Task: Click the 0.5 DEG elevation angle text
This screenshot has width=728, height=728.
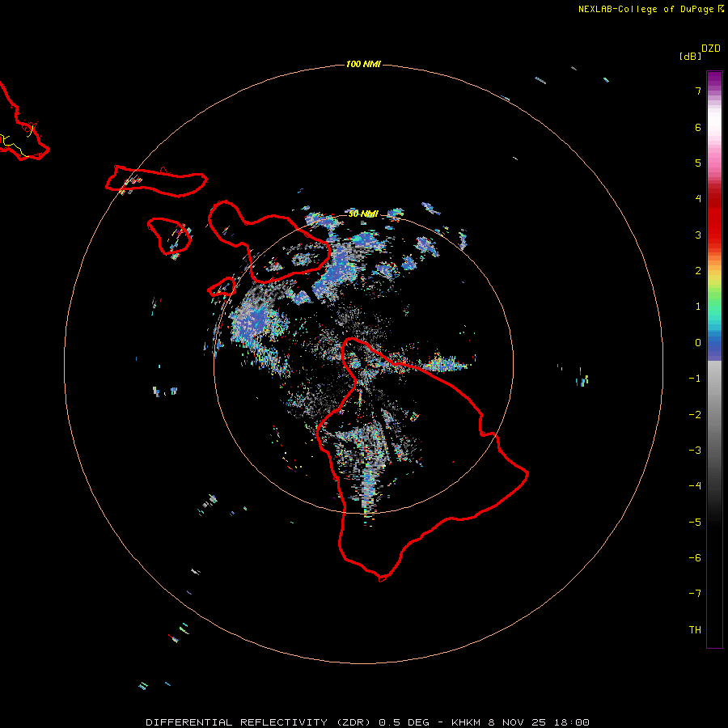Action: click(404, 722)
